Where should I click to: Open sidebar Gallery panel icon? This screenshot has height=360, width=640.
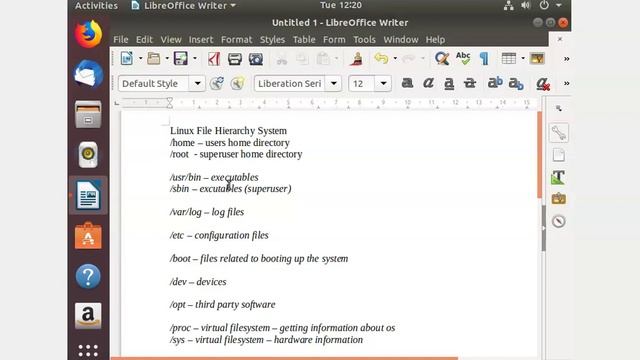click(558, 199)
